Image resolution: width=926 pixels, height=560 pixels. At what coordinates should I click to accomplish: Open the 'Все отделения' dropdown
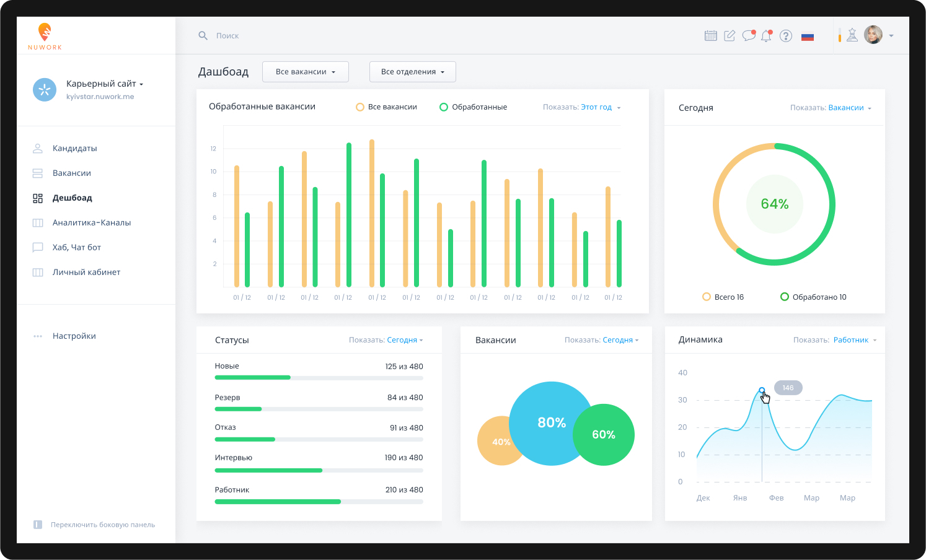[412, 72]
